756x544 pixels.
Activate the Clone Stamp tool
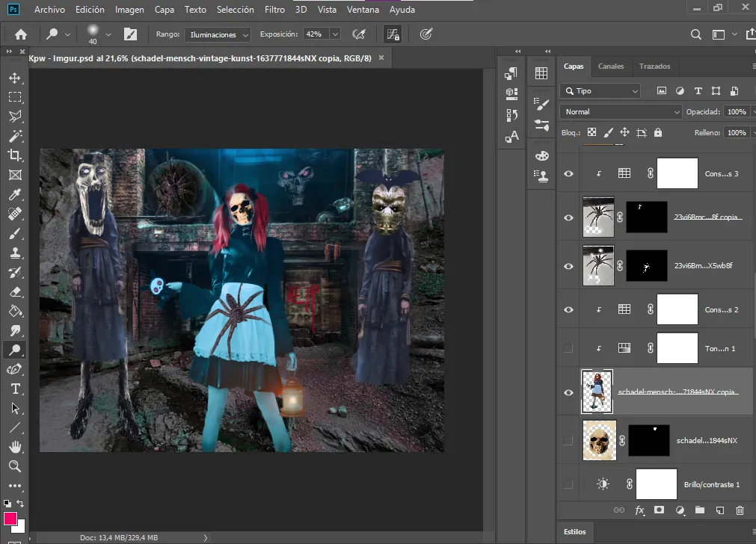point(15,253)
